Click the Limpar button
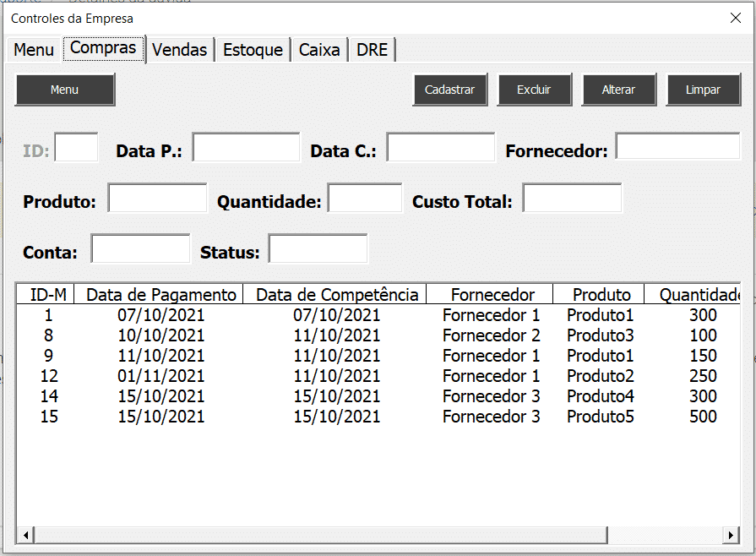The width and height of the screenshot is (756, 556). click(x=703, y=90)
